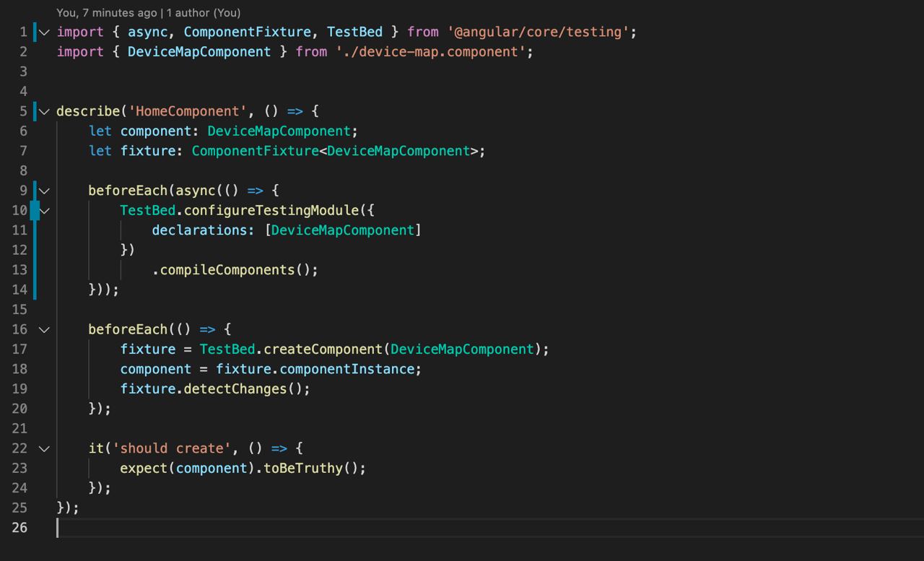The image size is (924, 561).
Task: Click the 'component' variable declaration on line 6
Action: click(156, 131)
